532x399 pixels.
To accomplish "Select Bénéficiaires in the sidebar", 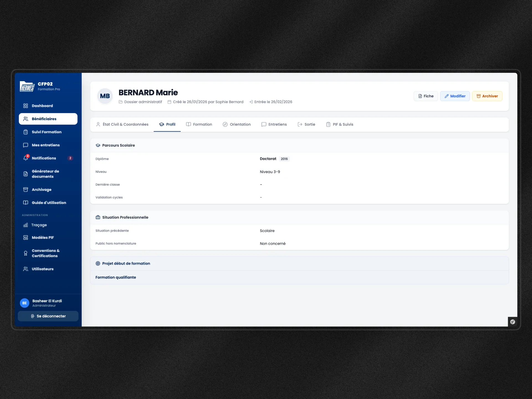I will click(48, 119).
